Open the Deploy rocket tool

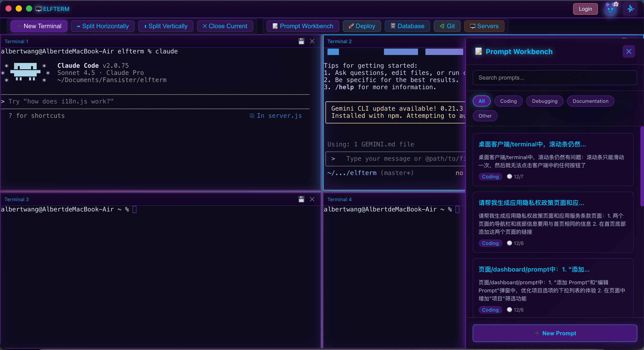362,26
